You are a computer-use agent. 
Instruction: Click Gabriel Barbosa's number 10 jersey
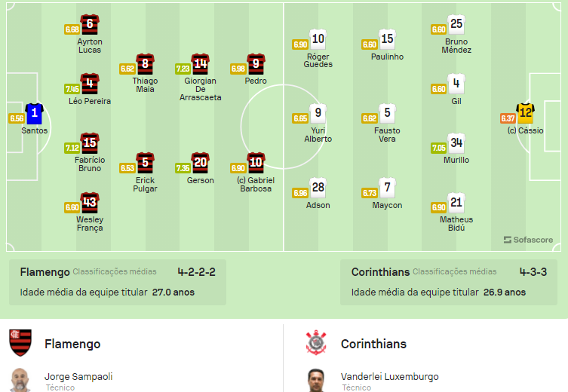256,163
